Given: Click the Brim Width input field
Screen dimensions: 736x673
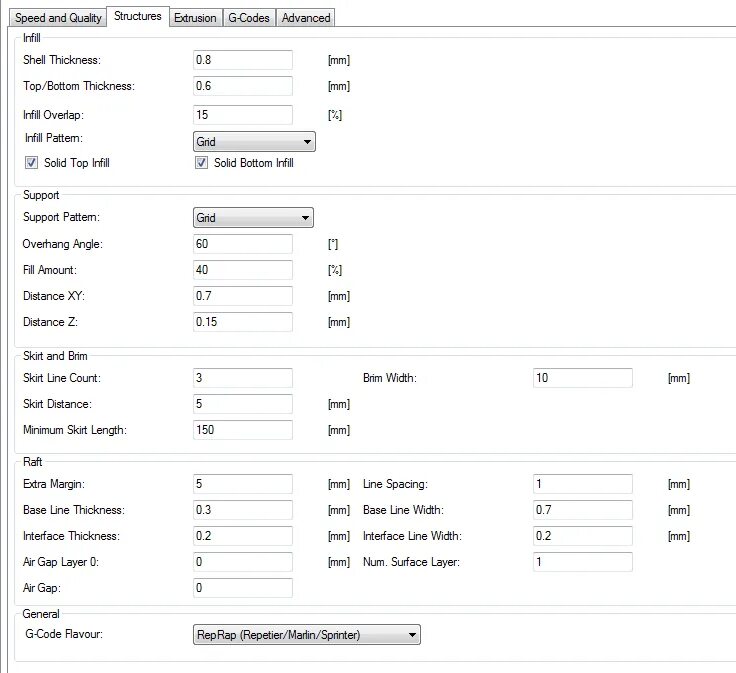Looking at the screenshot, I should click(583, 378).
